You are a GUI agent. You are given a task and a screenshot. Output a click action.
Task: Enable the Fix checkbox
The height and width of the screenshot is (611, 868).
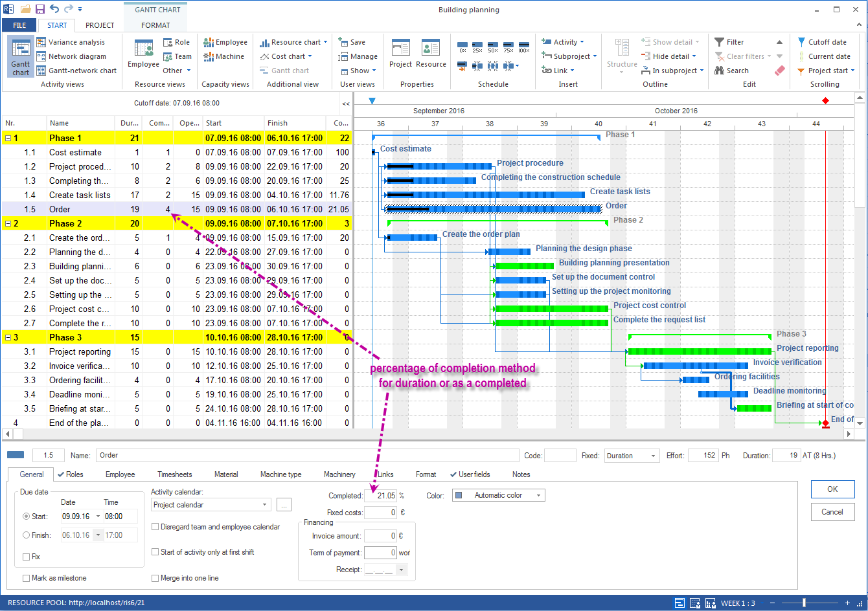click(26, 557)
